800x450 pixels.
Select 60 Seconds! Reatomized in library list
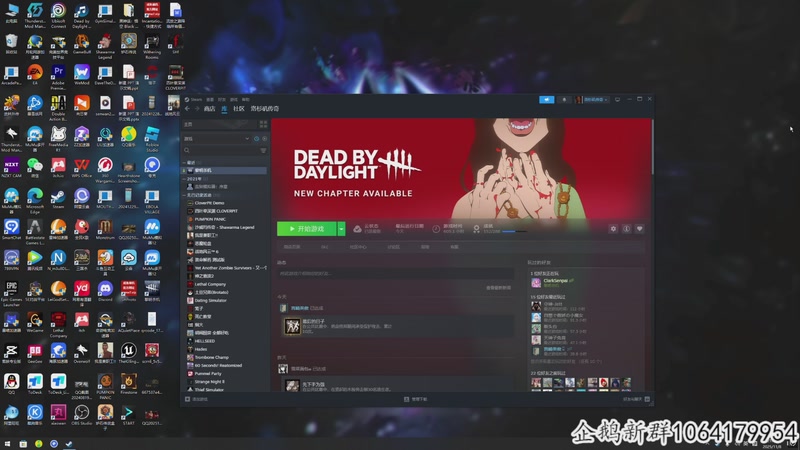pyautogui.click(x=224, y=365)
